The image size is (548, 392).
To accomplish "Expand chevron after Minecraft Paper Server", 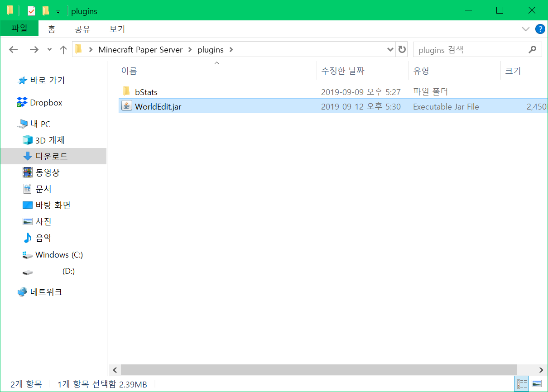I will [x=190, y=50].
